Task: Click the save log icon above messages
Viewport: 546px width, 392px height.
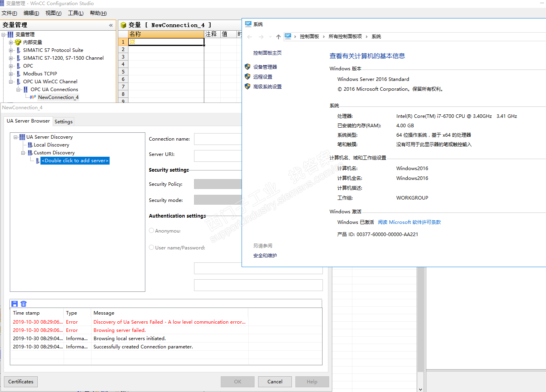Action: coord(15,304)
